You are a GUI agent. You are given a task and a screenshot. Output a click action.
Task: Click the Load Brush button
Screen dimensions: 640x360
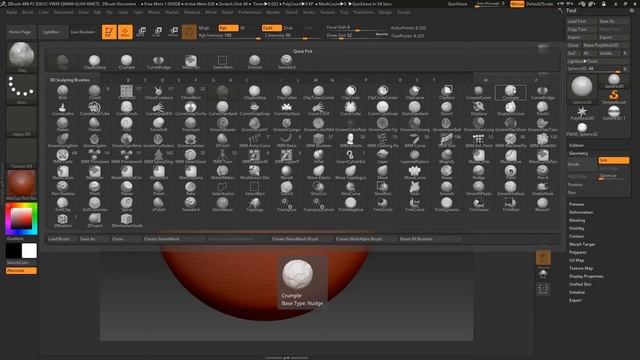click(x=60, y=239)
